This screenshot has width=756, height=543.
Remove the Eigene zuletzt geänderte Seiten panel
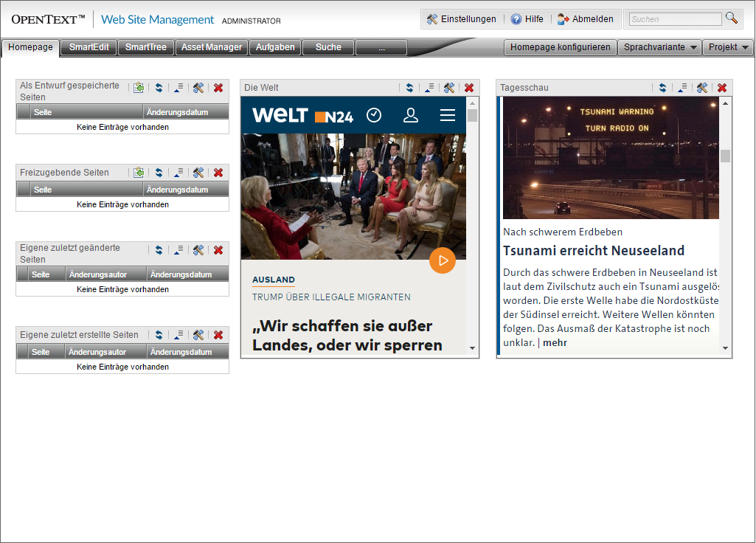pyautogui.click(x=218, y=250)
